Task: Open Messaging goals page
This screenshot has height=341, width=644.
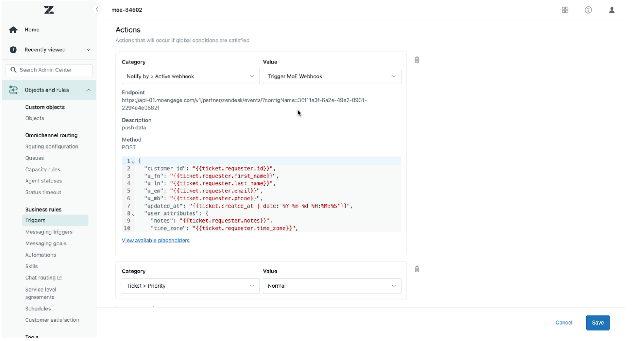Action: [46, 244]
